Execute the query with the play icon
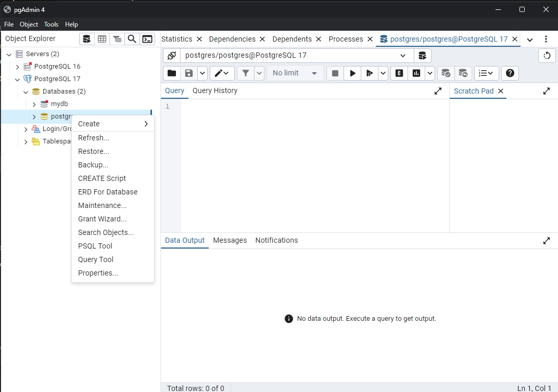Viewport: 558px width, 392px height. coord(353,73)
